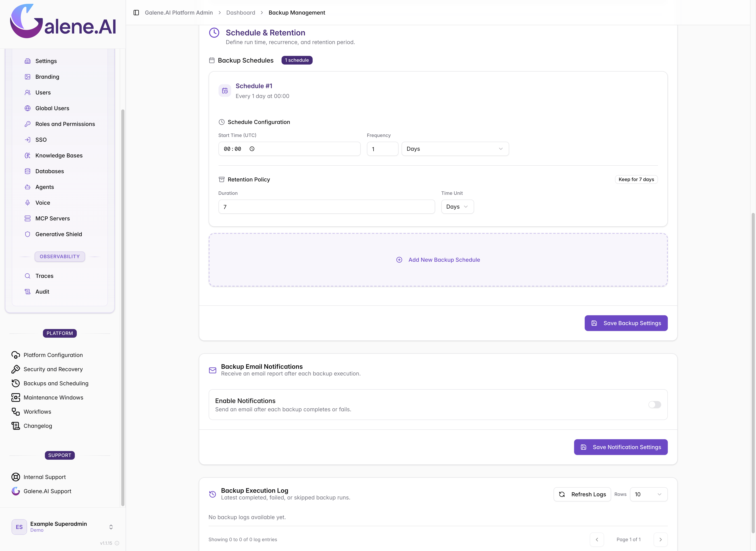
Task: Click Refresh Logs button
Action: pos(582,494)
